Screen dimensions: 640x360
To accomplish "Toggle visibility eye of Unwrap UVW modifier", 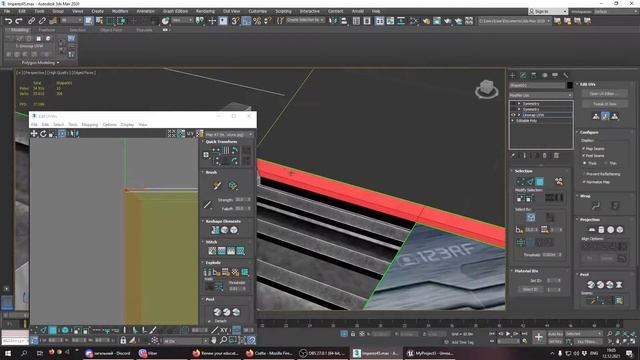I will click(513, 115).
